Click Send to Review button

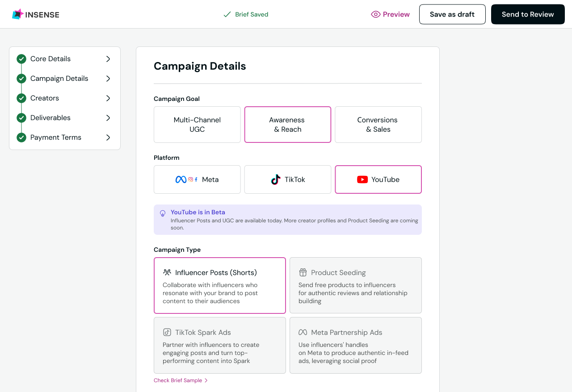[x=528, y=14]
